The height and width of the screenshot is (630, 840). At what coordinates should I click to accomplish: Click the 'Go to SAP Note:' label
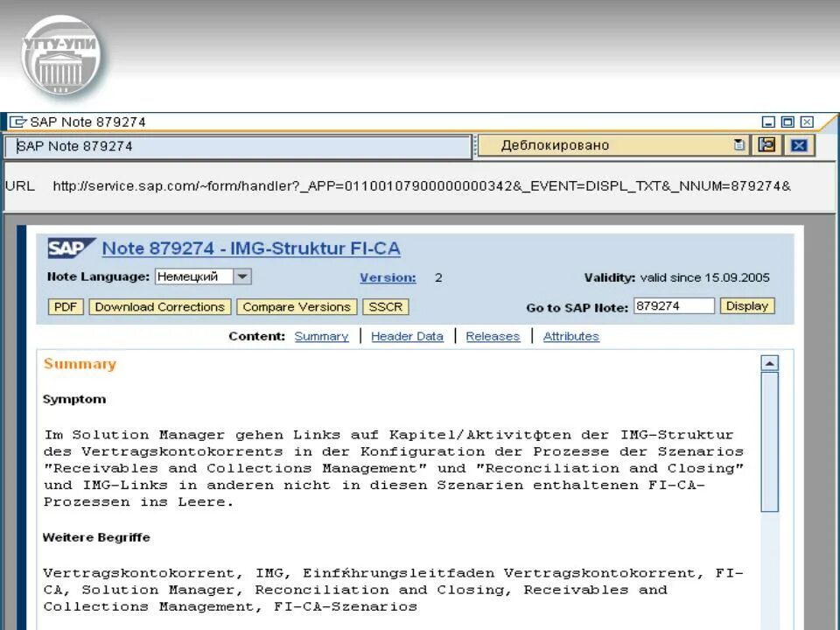coord(577,307)
